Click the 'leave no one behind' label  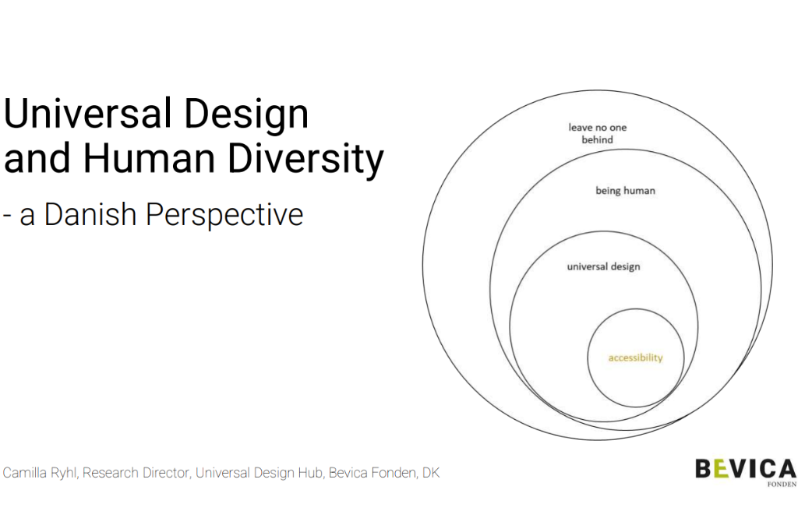pos(597,133)
